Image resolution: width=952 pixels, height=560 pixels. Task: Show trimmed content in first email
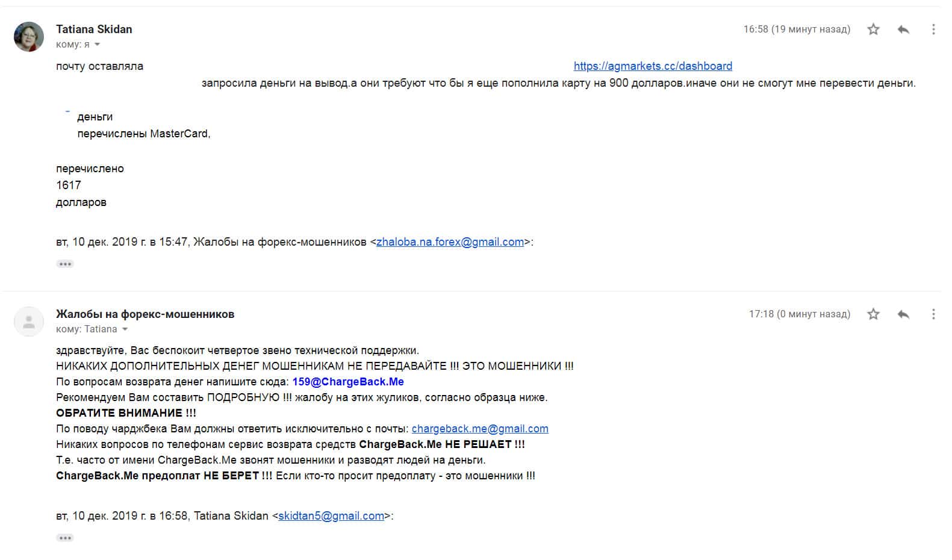65,264
